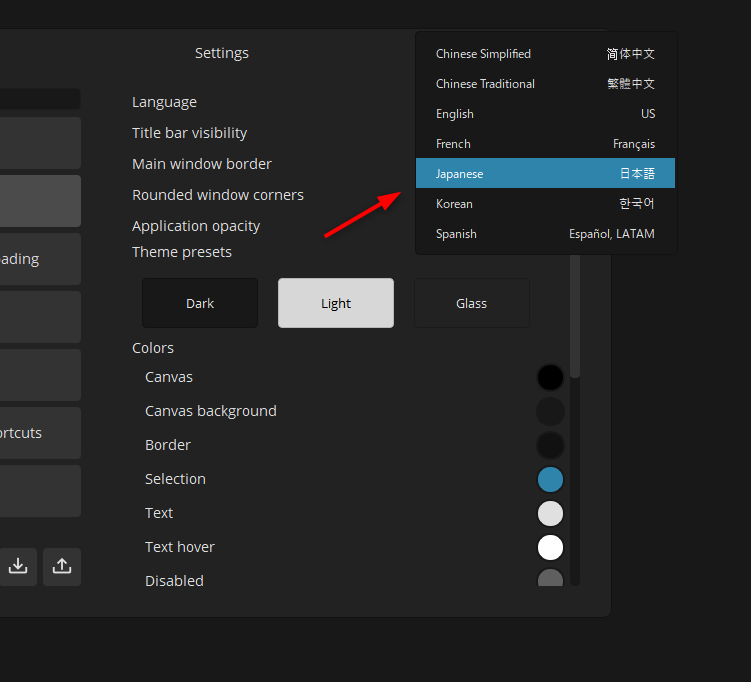
Task: Open the Text color swatch
Action: [550, 513]
